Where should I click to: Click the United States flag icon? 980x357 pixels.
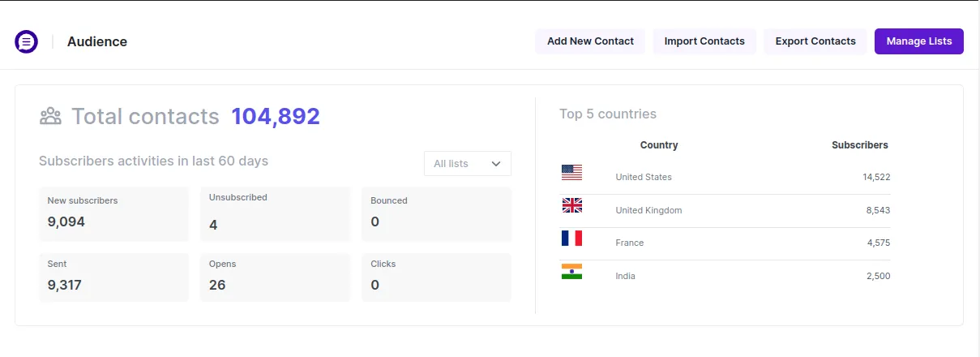pyautogui.click(x=571, y=172)
